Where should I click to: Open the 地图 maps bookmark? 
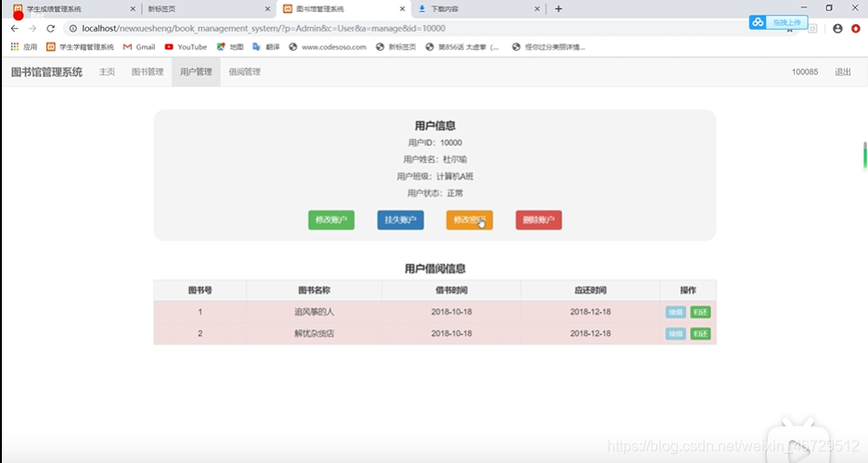pyautogui.click(x=229, y=47)
